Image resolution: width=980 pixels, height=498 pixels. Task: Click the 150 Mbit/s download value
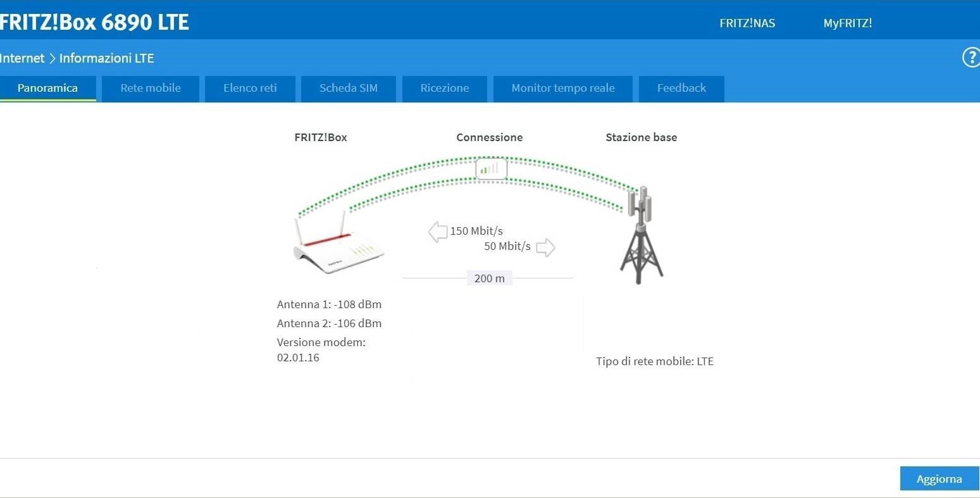tap(476, 231)
